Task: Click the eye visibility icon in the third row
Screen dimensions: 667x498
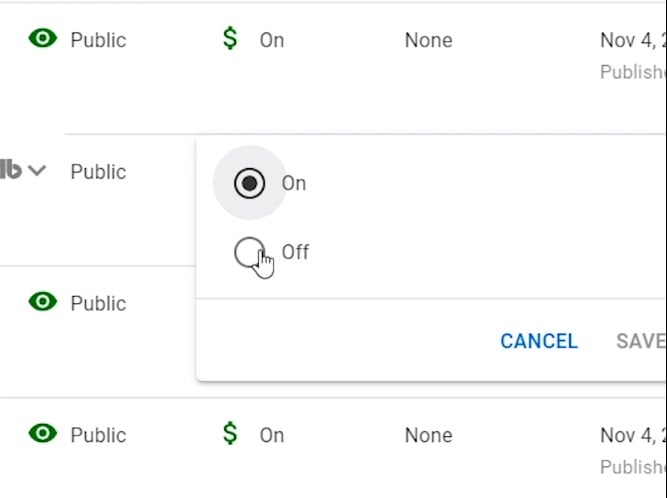Action: pyautogui.click(x=43, y=302)
